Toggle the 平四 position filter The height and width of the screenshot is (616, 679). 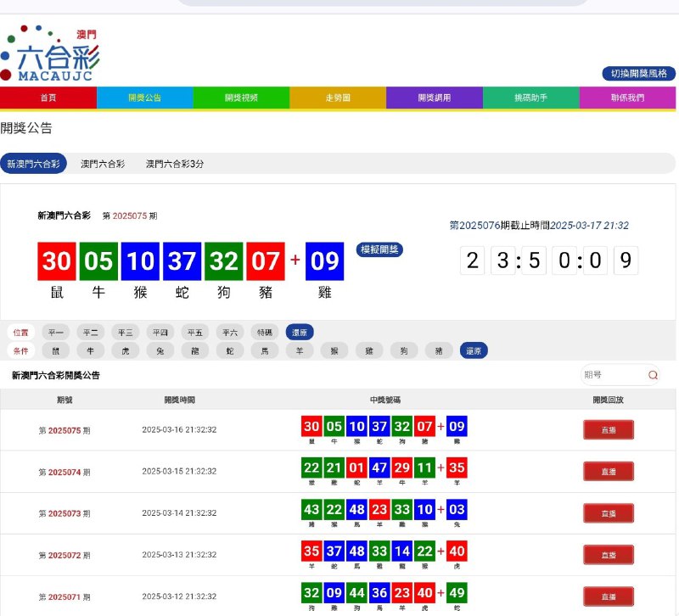click(x=160, y=332)
